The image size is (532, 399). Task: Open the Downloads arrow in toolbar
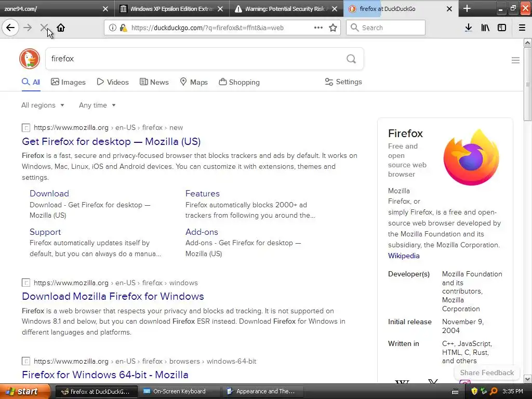pyautogui.click(x=468, y=28)
